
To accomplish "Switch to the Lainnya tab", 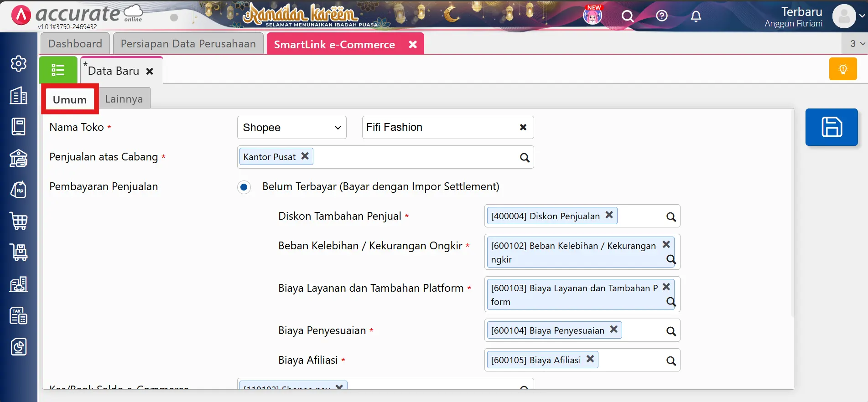I will pos(124,99).
